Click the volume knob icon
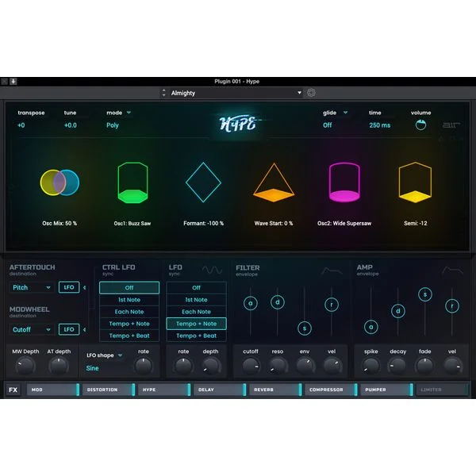 (420, 125)
